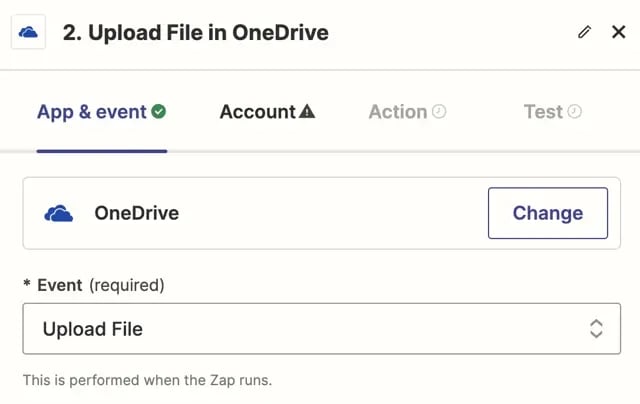The height and width of the screenshot is (404, 640).
Task: Open the Account tab
Action: point(258,111)
